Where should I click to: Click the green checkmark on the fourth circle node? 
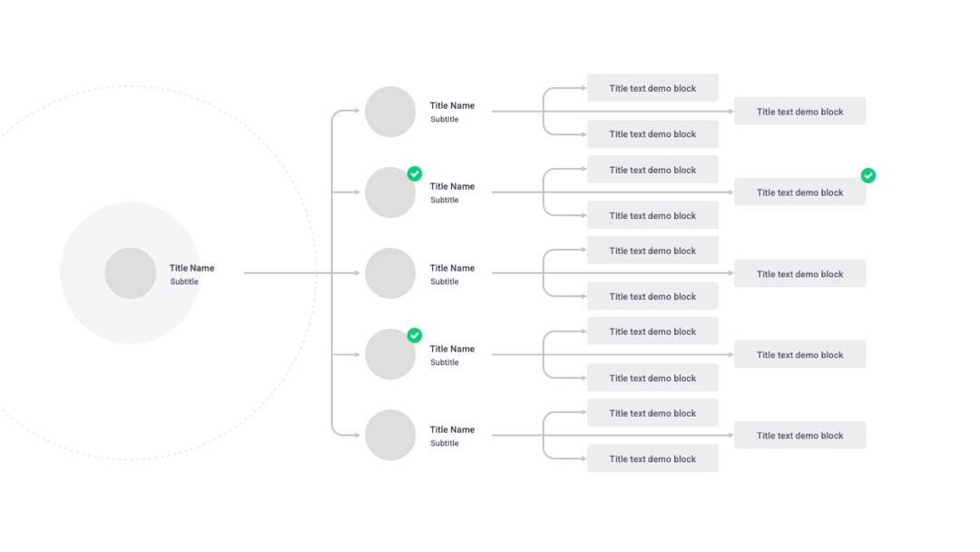click(415, 336)
